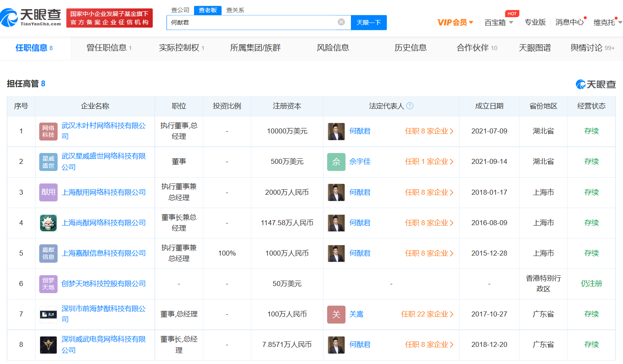This screenshot has width=623, height=364.
Task: Click the 10000万美元 registered capital cell
Action: pos(287,131)
